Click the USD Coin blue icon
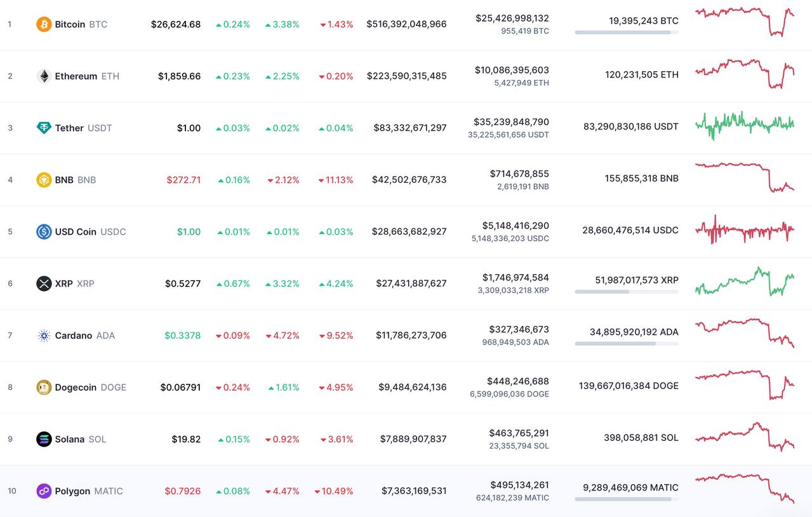Viewport: 812px width, 517px height. pyautogui.click(x=44, y=232)
